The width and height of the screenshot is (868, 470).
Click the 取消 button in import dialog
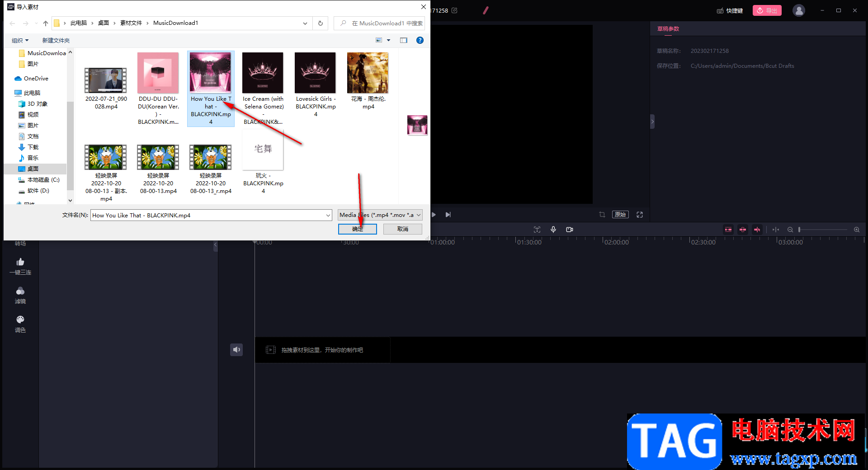pyautogui.click(x=403, y=229)
